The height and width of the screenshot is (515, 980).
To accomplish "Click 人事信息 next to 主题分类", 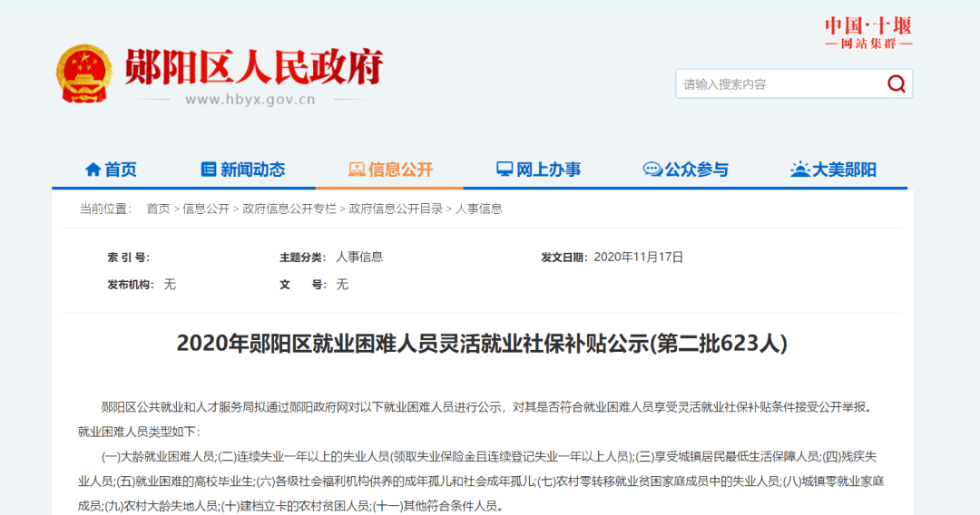I will pyautogui.click(x=359, y=257).
